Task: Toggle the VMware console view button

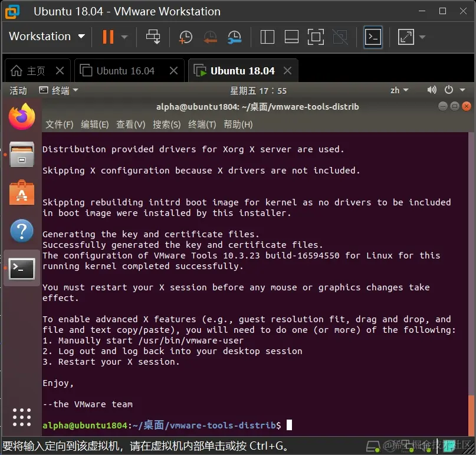Action: 373,37
